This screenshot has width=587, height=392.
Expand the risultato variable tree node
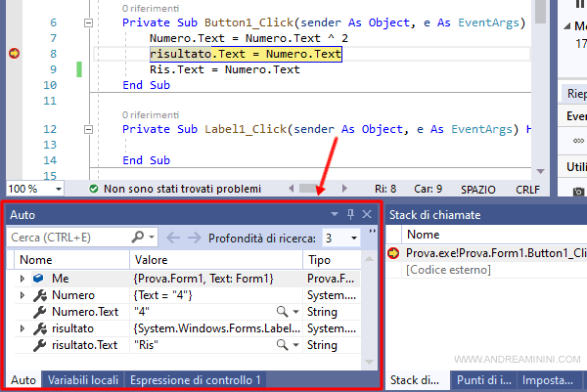pyautogui.click(x=23, y=328)
